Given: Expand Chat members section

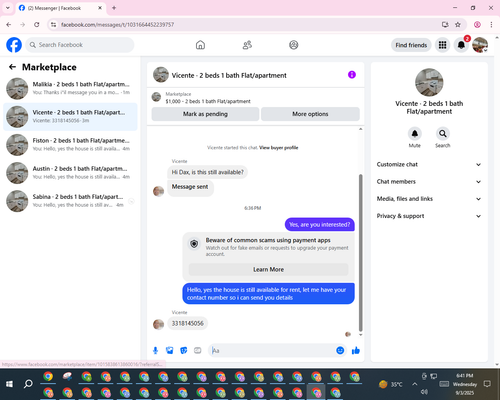Looking at the screenshot, I should tap(429, 182).
